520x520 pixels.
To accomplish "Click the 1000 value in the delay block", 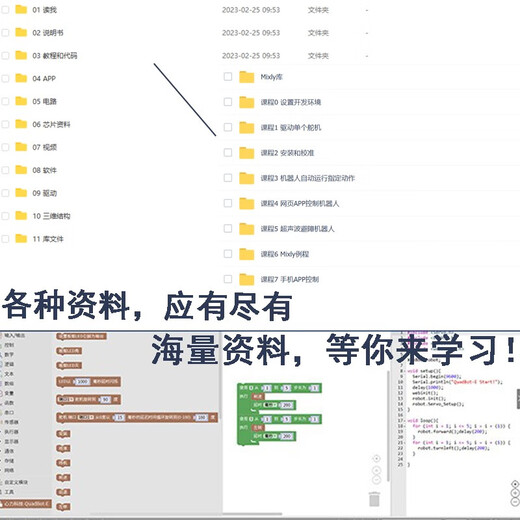I will (82, 382).
